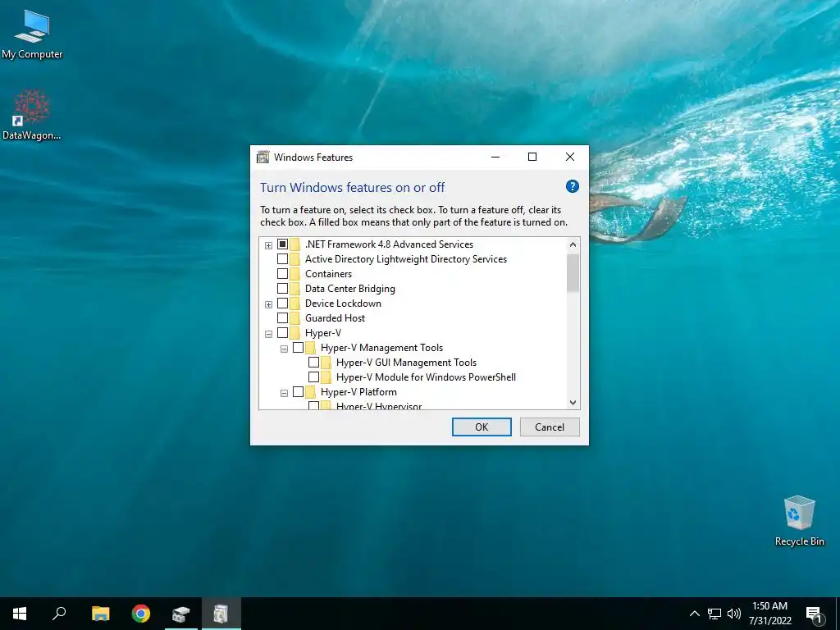Image resolution: width=840 pixels, height=630 pixels.
Task: Select the Containers feature label
Action: (328, 274)
